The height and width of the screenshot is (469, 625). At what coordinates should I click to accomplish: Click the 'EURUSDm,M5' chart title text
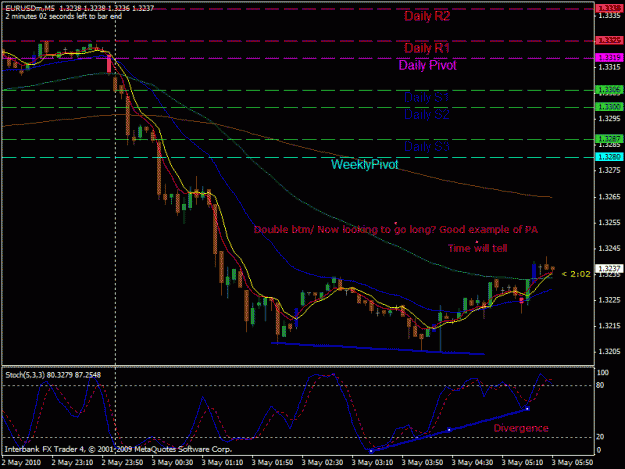(30, 8)
